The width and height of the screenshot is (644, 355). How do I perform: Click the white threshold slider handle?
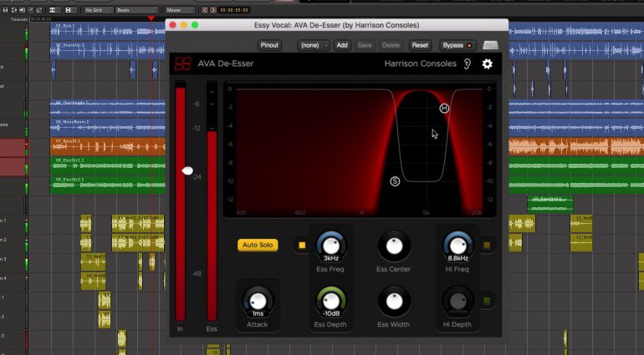click(x=187, y=170)
